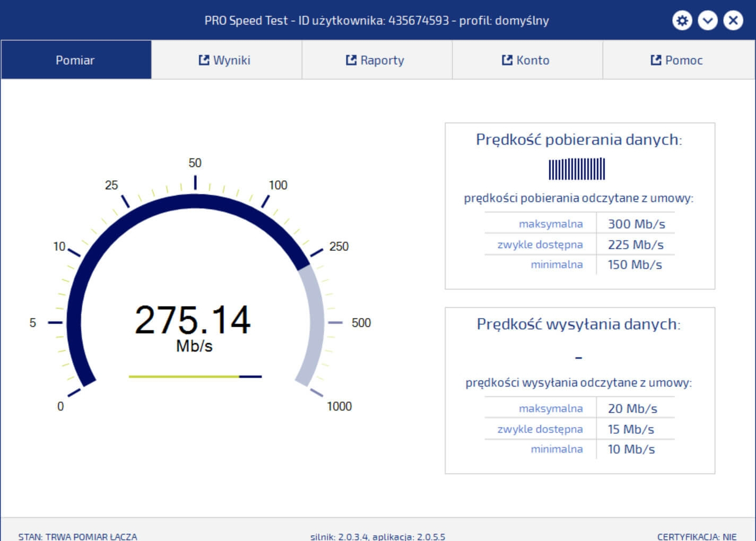Click the 'minimalna' label in the upload table
Viewport: 756px width, 541px height.
pos(557,449)
